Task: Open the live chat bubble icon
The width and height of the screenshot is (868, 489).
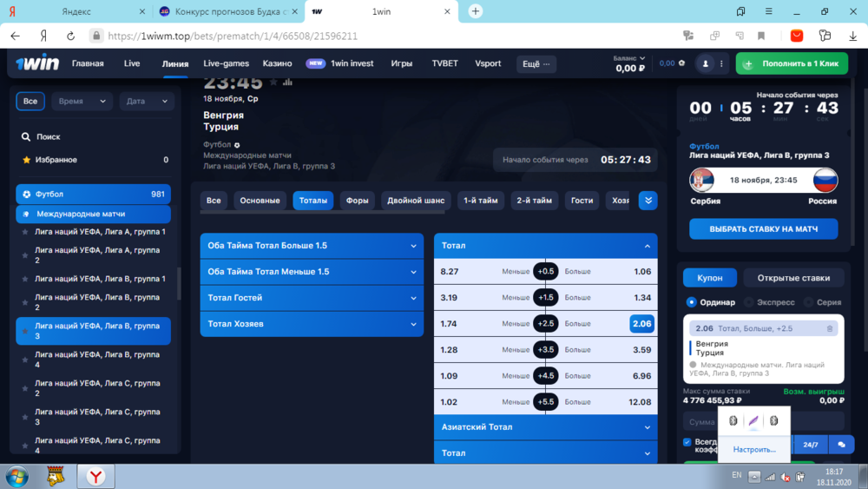Action: pyautogui.click(x=841, y=444)
